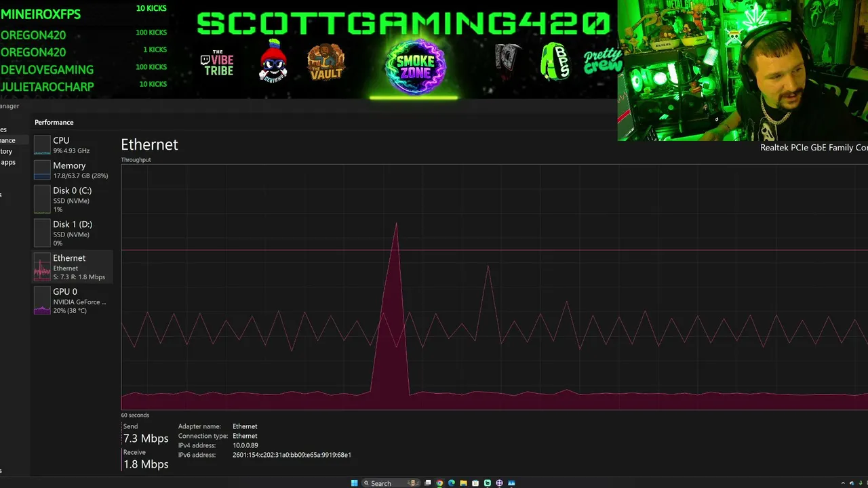Open File Explorer from the taskbar
868x488 pixels.
[x=463, y=483]
